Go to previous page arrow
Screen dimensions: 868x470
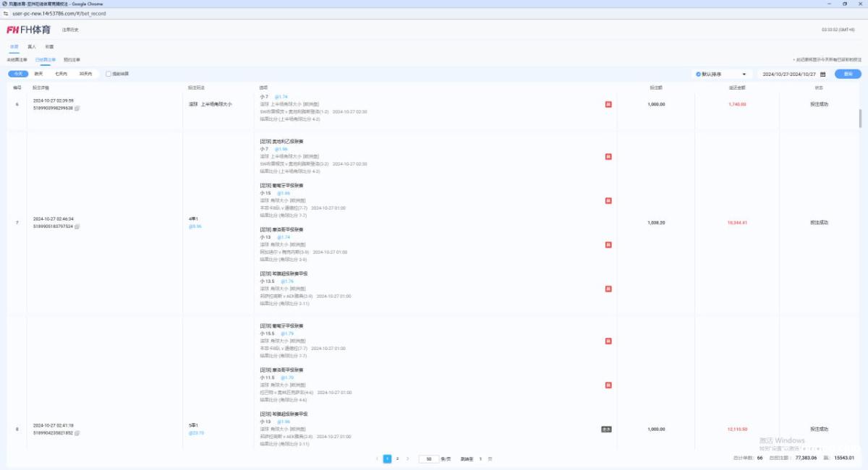(377, 458)
